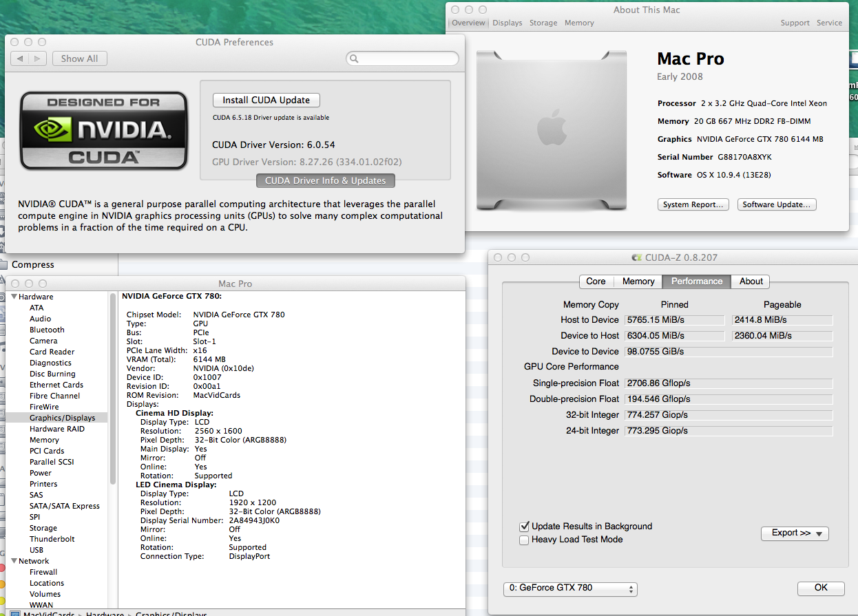Select Locations under Network
Screen dimensions: 858x616
(x=47, y=584)
